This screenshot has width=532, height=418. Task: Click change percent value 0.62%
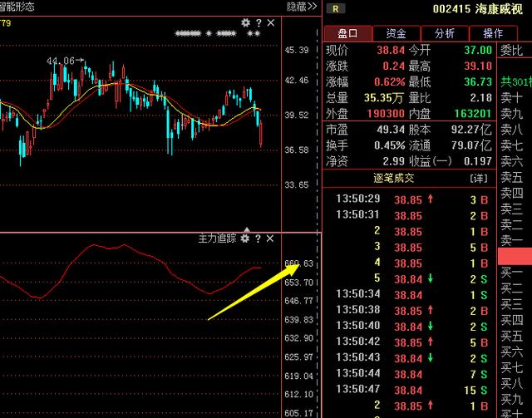[390, 81]
